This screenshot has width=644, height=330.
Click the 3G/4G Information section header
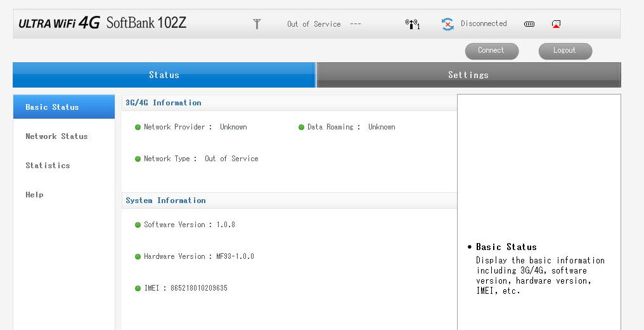coord(164,103)
